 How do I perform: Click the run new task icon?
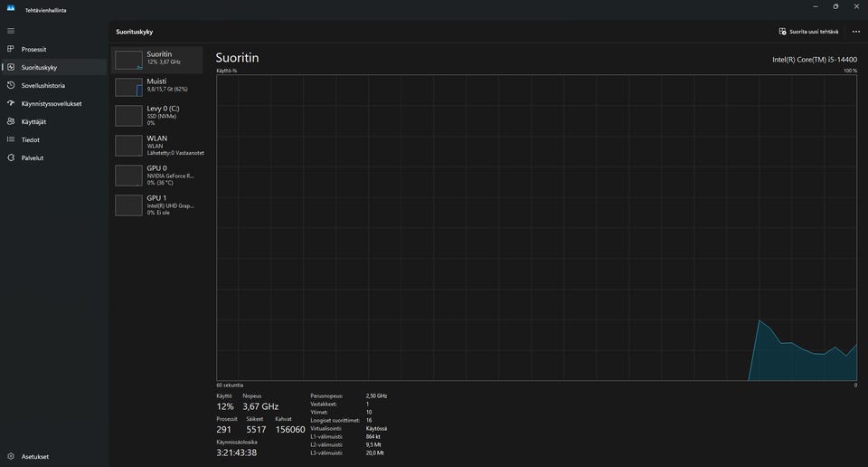[x=782, y=32]
